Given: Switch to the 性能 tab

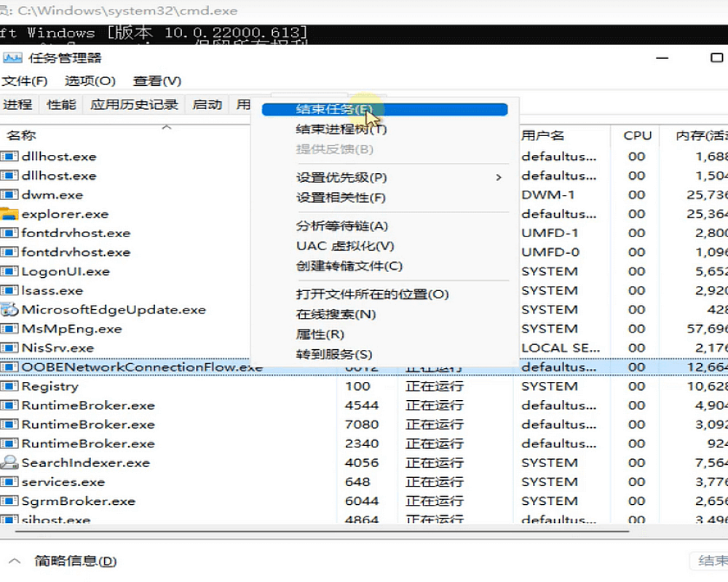Looking at the screenshot, I should (x=61, y=105).
